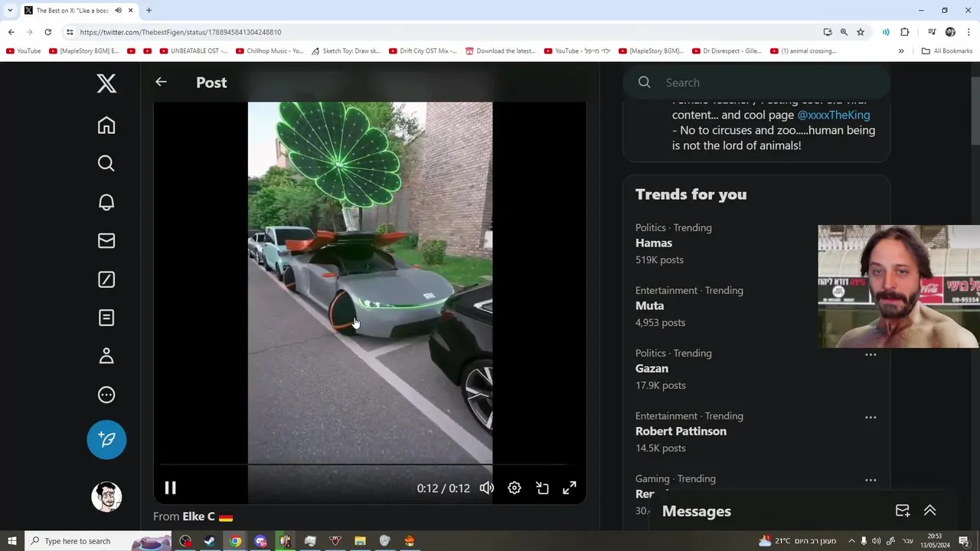
Task: Compose new message in Messages drawer
Action: [x=903, y=510]
